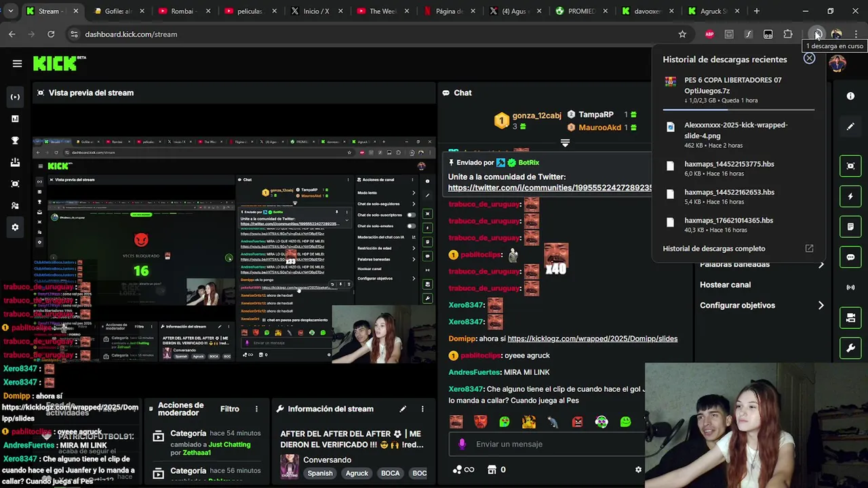This screenshot has height=488, width=868.
Task: Click the Chrome downloads icon in the toolbar
Action: (818, 34)
